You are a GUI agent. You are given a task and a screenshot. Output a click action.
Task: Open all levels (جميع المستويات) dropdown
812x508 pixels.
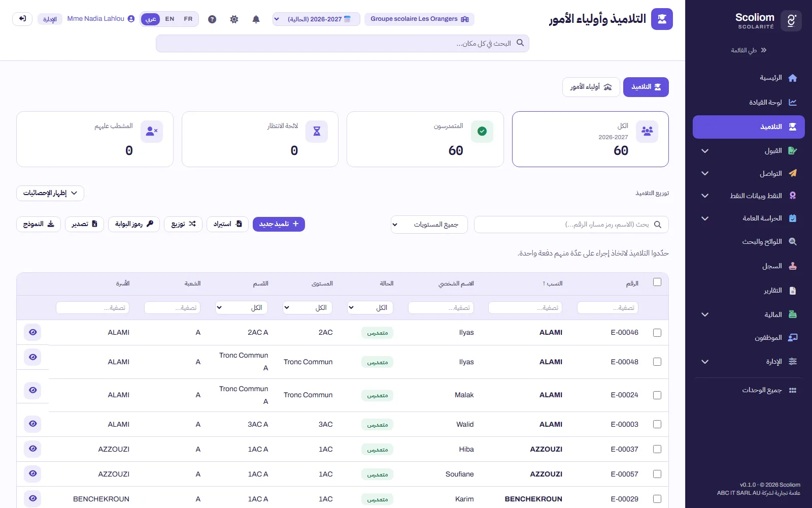click(429, 225)
